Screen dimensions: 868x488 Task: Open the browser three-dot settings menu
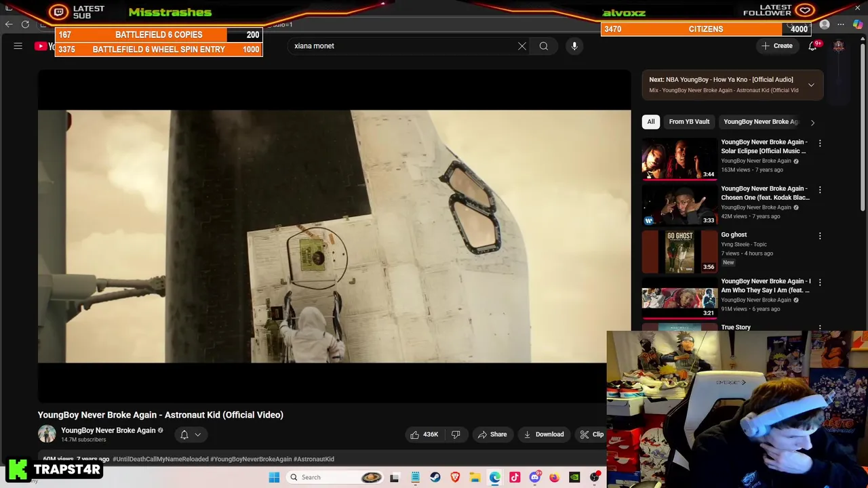click(841, 25)
